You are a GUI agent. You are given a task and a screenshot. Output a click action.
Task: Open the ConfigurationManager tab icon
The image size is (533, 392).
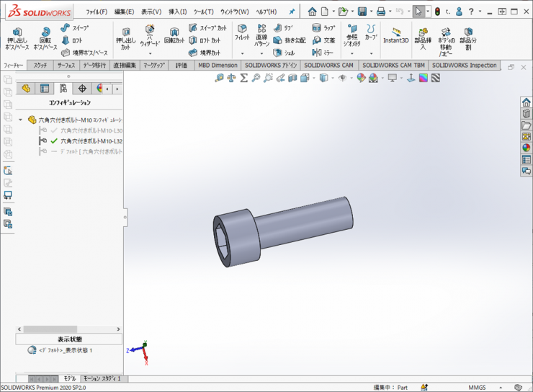point(63,89)
